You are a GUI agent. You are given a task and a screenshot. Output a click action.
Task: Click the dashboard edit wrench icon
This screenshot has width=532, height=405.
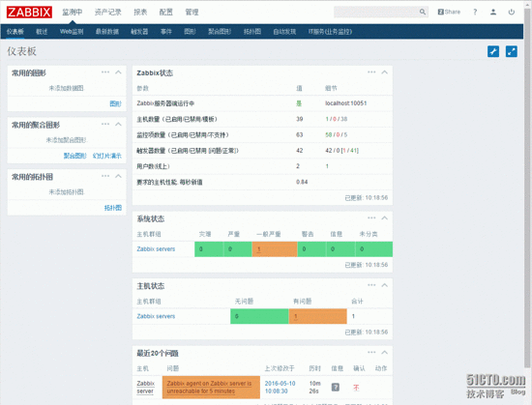[x=493, y=51]
